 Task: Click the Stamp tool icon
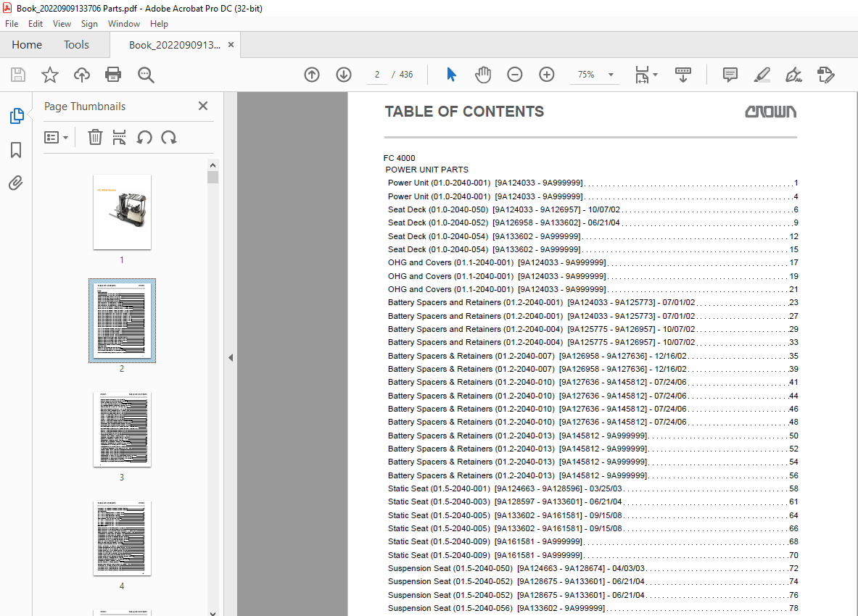coord(825,75)
